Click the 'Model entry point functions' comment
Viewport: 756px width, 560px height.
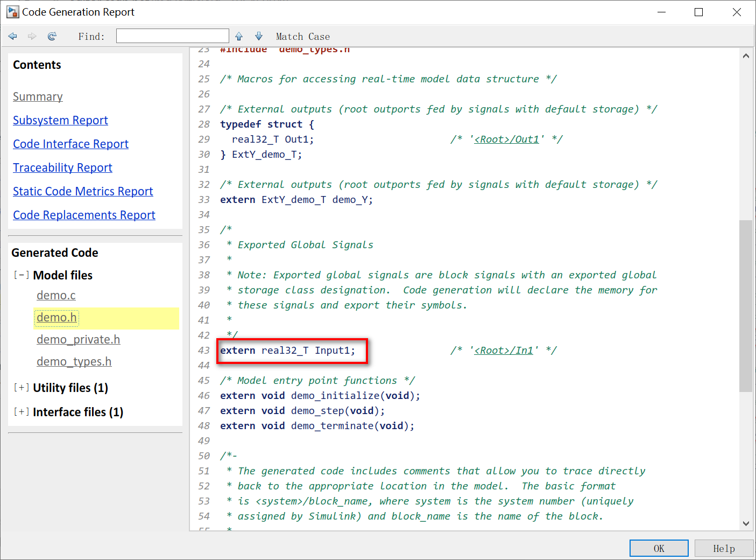point(317,381)
